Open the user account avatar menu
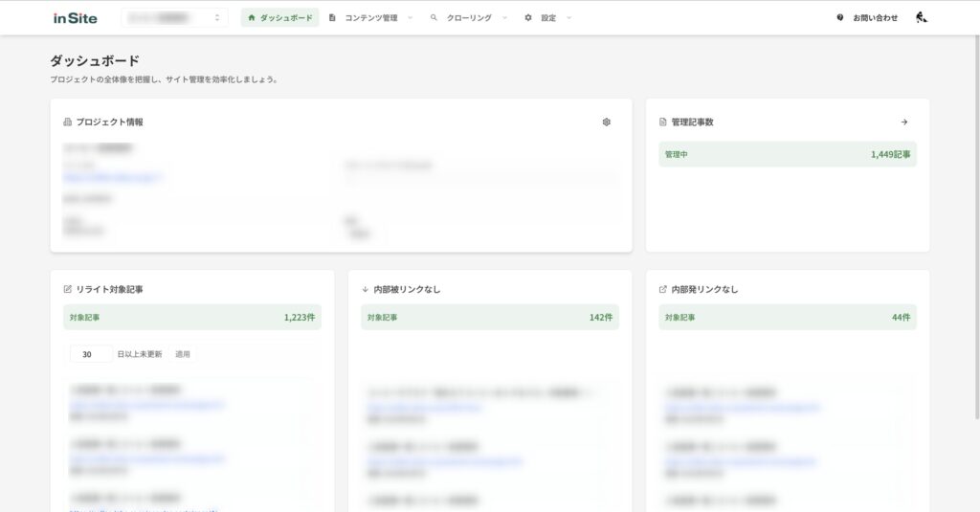 (922, 17)
